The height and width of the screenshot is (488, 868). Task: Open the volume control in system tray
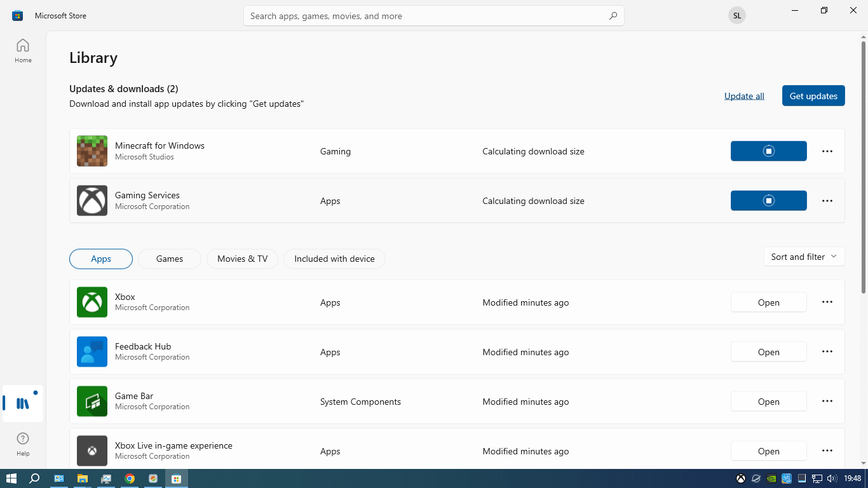(x=832, y=478)
